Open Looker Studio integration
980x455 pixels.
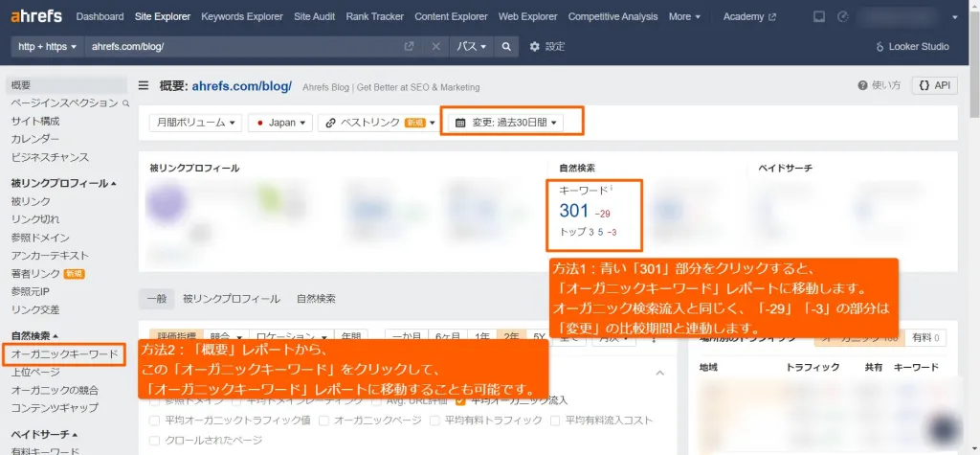click(x=912, y=46)
